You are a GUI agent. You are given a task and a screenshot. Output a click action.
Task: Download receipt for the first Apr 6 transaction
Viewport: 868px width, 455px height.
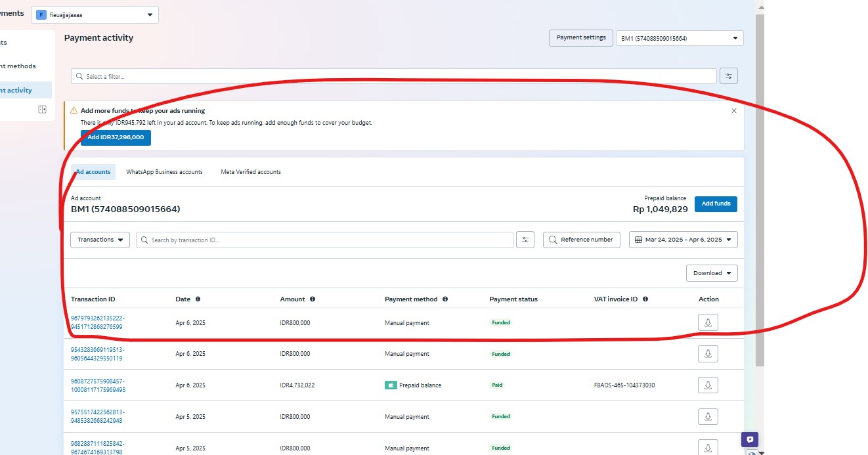708,322
